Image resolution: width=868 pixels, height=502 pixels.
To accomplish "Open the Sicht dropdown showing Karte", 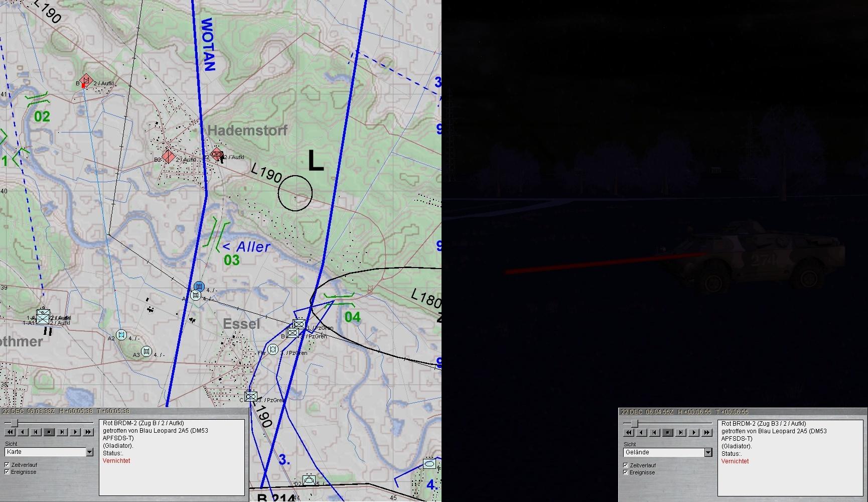I will point(89,452).
